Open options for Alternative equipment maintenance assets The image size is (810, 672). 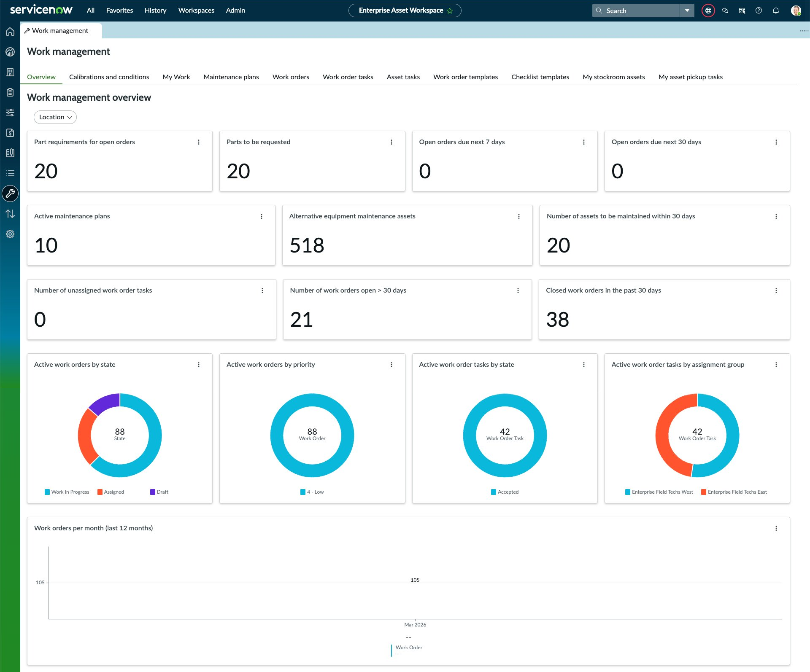coord(519,216)
